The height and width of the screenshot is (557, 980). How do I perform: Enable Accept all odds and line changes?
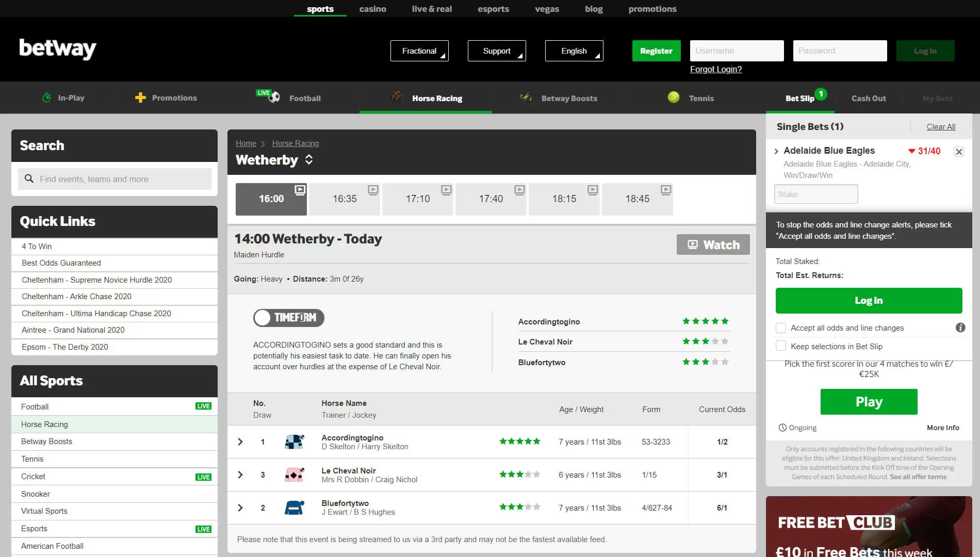781,328
